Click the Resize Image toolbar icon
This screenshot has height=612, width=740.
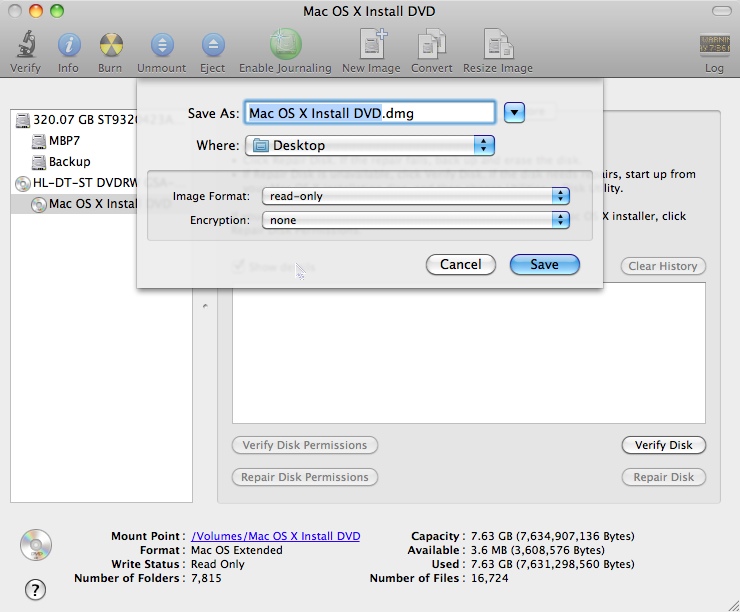click(x=498, y=44)
